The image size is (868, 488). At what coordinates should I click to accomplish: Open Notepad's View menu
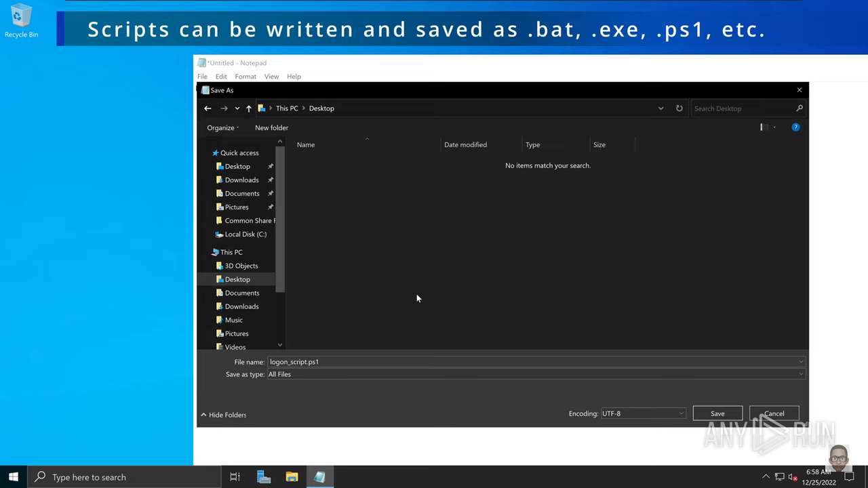[271, 77]
